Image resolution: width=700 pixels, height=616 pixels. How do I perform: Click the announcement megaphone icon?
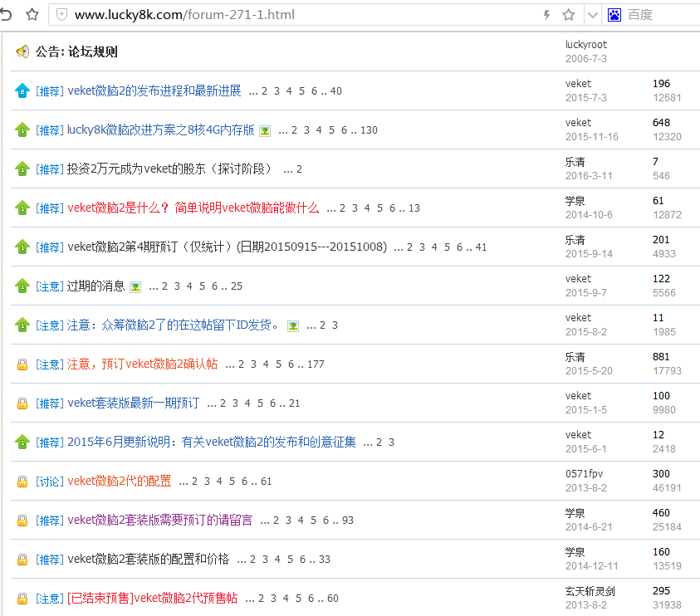(x=22, y=51)
